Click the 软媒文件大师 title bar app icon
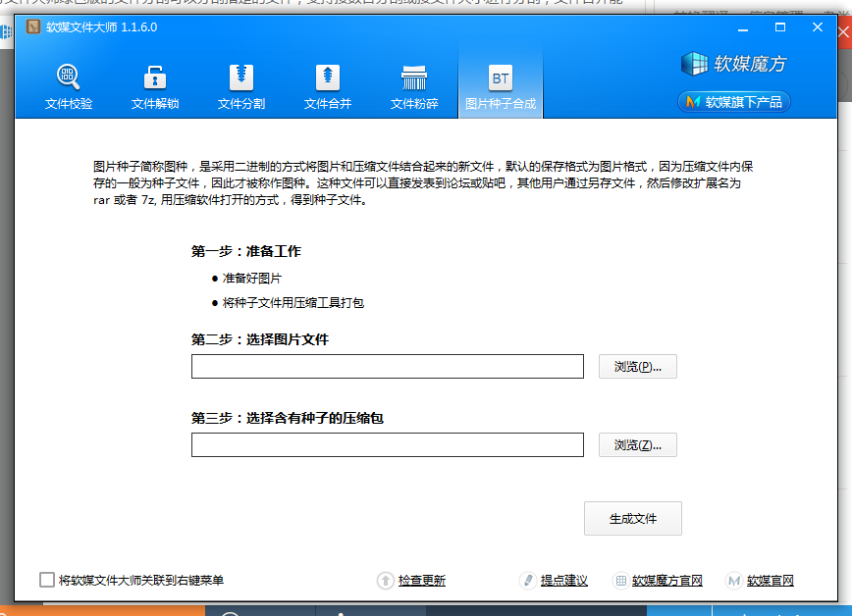 32,27
